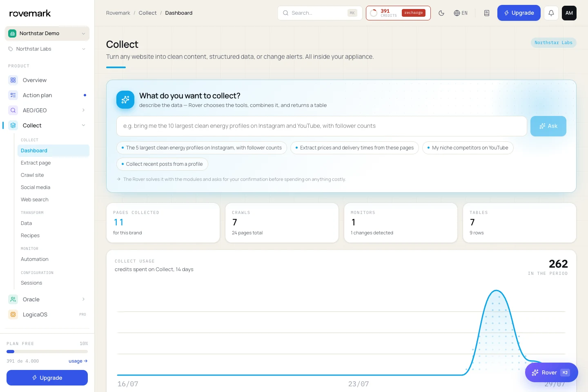Click the 16/07 chart date label
This screenshot has width=588, height=392.
[128, 384]
